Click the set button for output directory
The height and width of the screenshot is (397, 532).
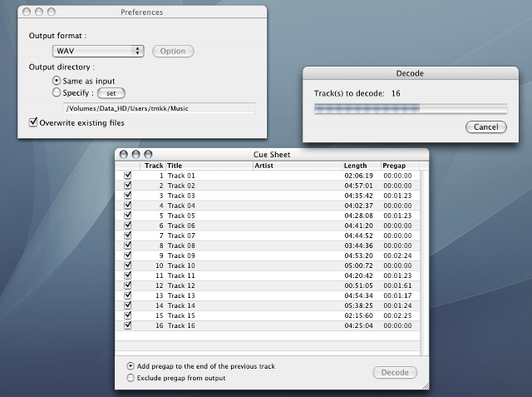[111, 93]
